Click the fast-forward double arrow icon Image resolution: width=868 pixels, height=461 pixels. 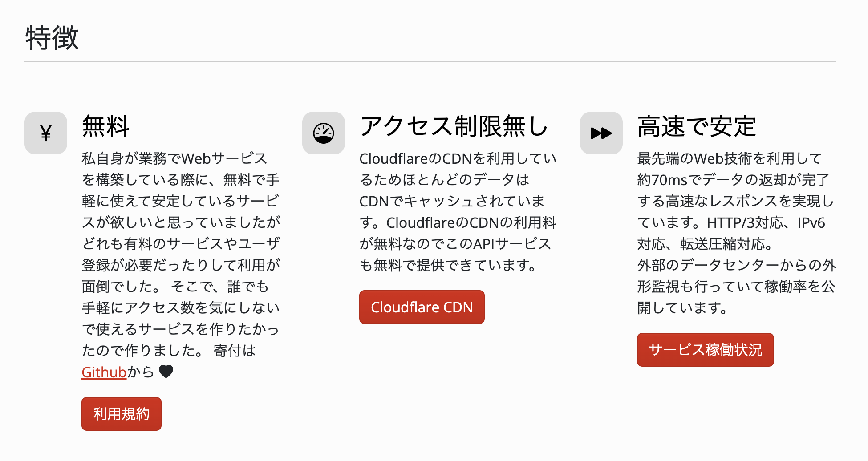(601, 133)
